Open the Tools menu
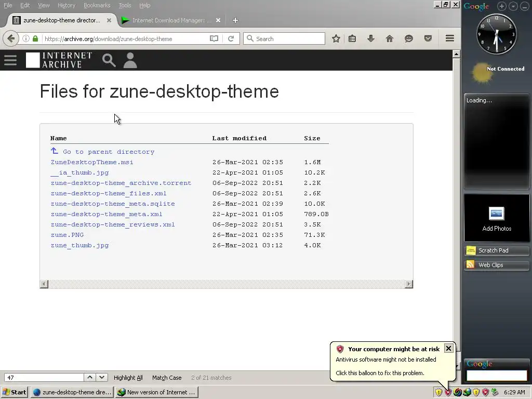The height and width of the screenshot is (399, 532). (125, 5)
